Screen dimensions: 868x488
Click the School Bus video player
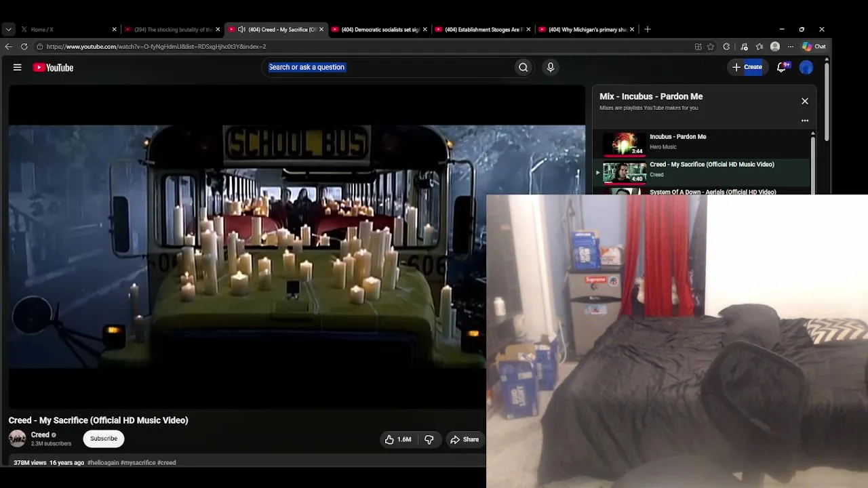click(296, 247)
